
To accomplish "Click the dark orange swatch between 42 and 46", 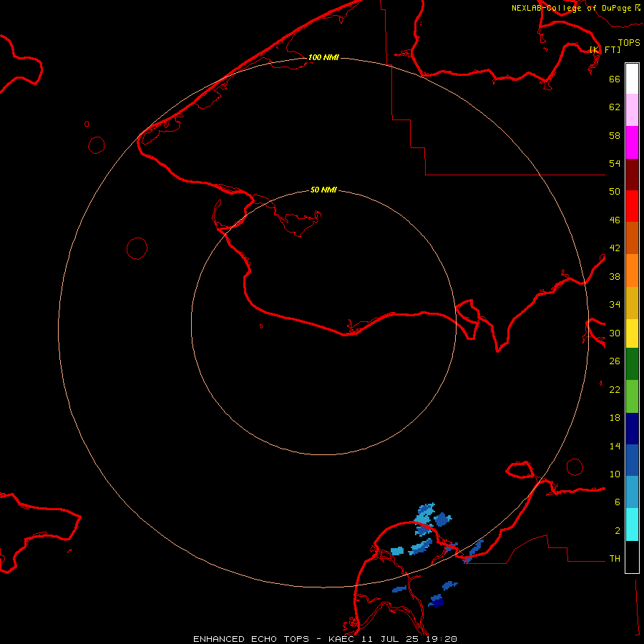I will [632, 238].
